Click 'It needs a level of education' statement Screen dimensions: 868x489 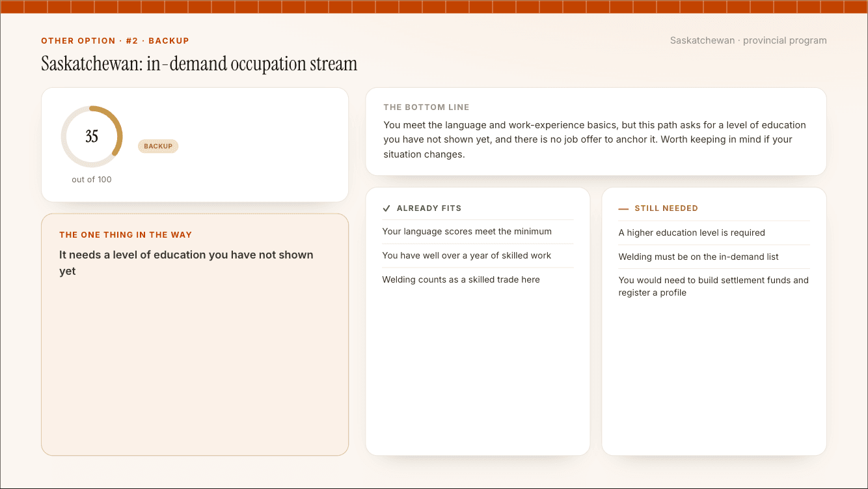coord(186,263)
